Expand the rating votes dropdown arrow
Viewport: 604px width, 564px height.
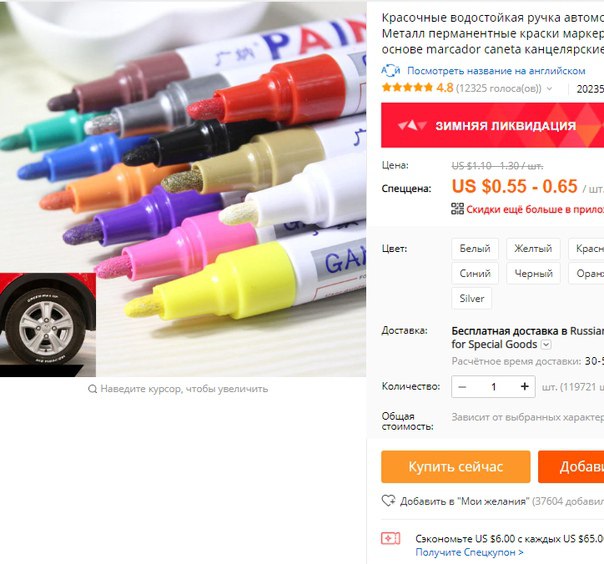pos(550,89)
